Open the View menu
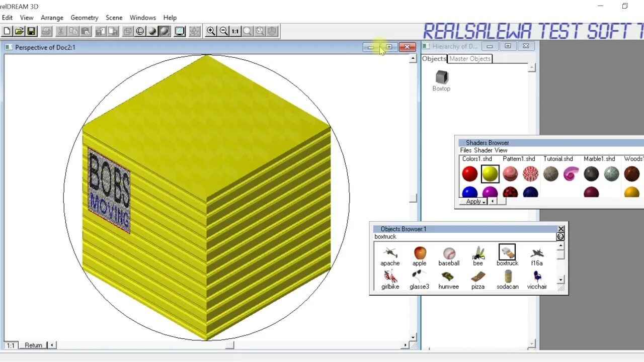Screen dimensions: 644x362 27,18
